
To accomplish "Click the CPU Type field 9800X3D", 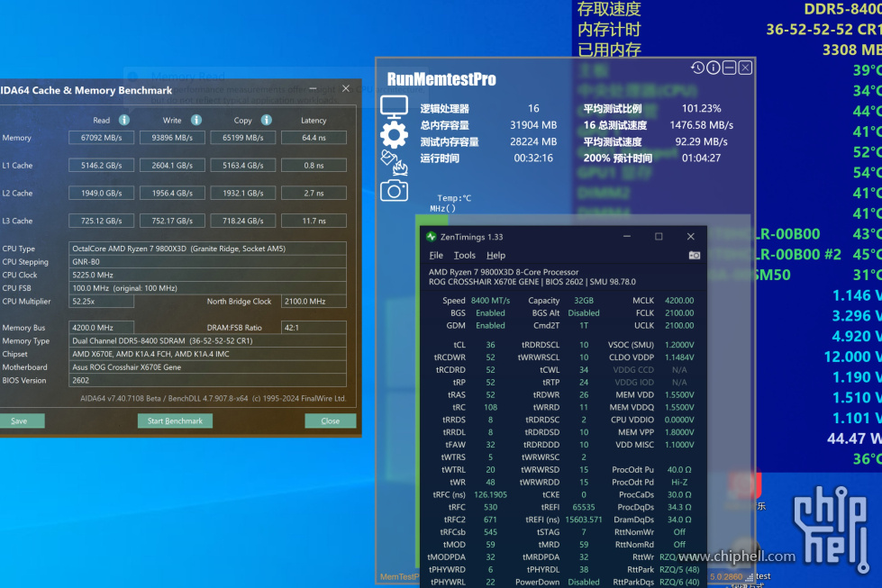I will pyautogui.click(x=207, y=249).
